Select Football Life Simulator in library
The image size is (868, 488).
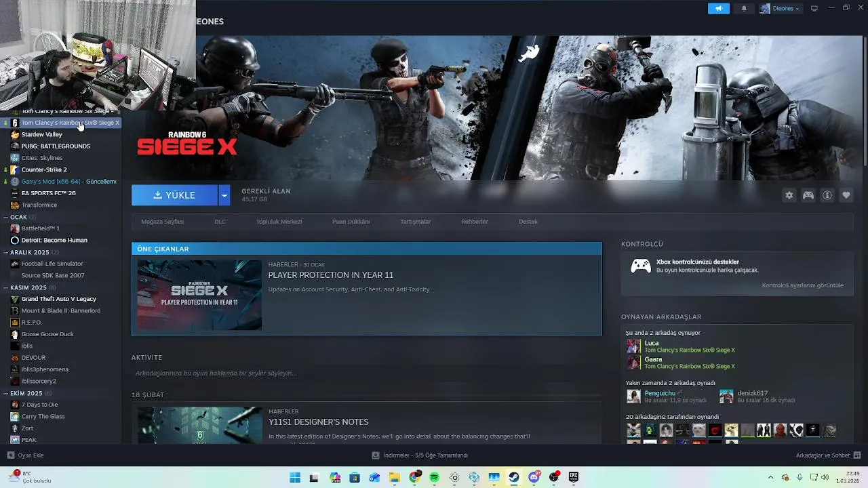pyautogui.click(x=52, y=264)
